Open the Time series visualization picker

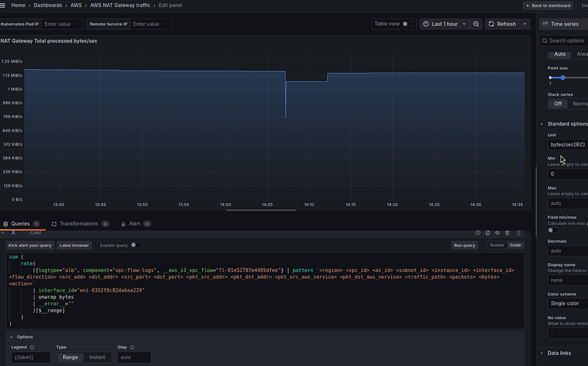564,24
